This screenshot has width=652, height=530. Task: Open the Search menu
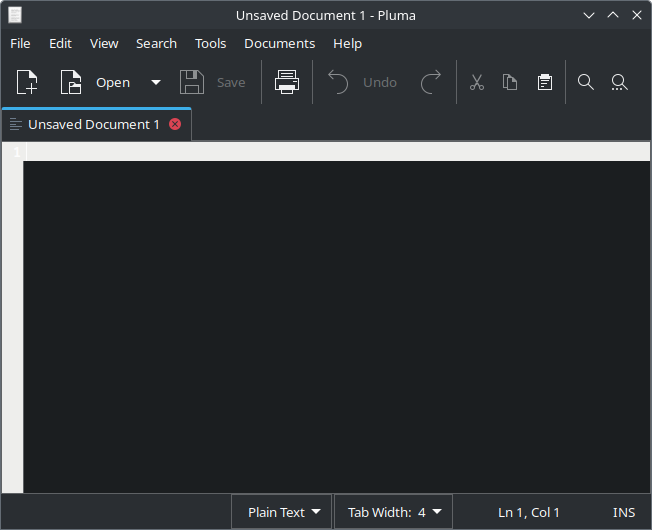click(156, 43)
